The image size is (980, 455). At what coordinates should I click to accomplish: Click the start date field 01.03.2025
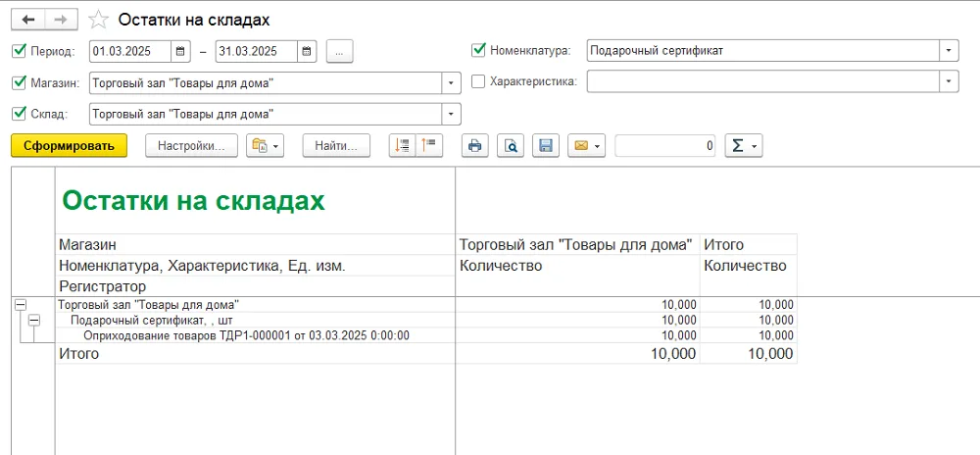pos(130,51)
